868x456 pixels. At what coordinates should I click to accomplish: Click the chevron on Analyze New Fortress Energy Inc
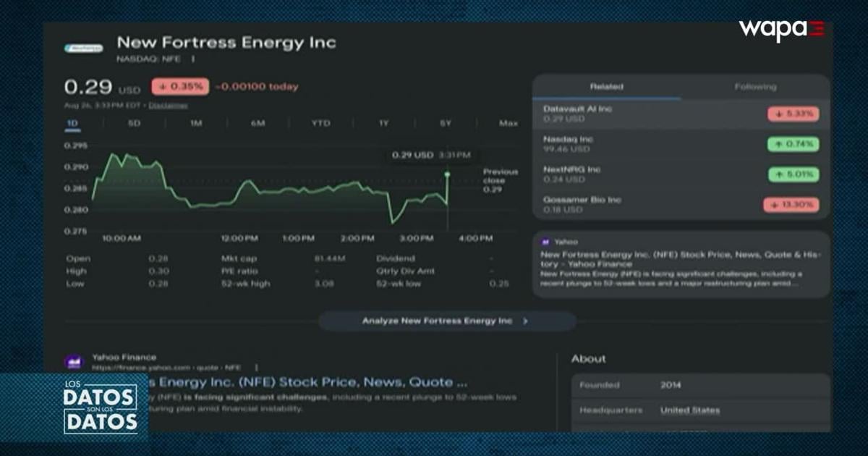(x=525, y=321)
